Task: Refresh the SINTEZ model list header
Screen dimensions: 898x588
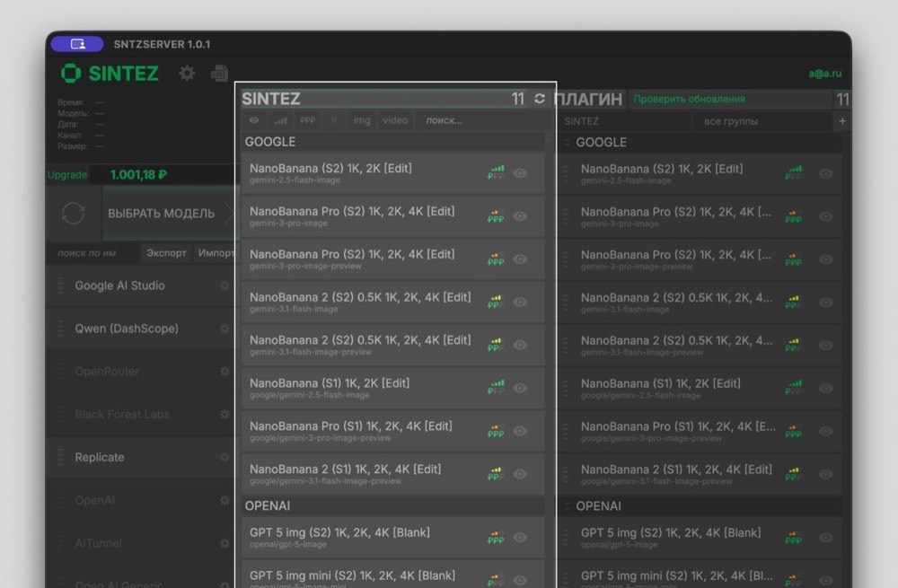Action: click(x=540, y=99)
